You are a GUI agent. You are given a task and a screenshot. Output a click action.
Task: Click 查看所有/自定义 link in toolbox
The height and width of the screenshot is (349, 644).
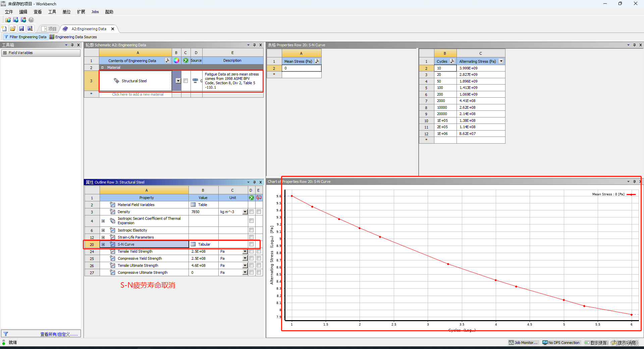(x=59, y=334)
